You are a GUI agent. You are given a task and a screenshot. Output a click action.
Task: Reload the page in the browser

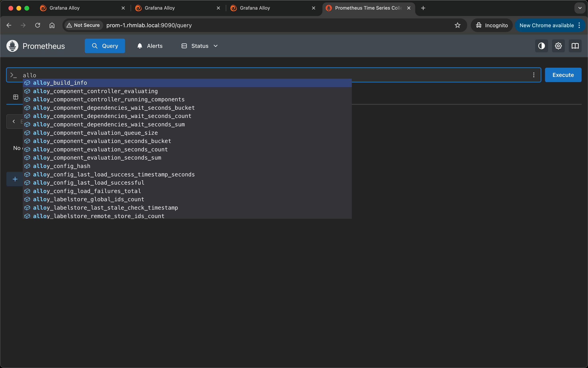37,25
